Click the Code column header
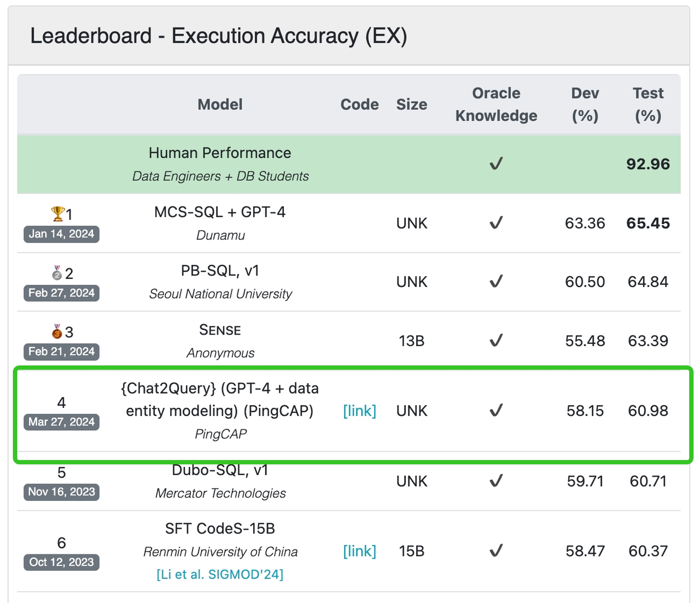 coord(359,104)
